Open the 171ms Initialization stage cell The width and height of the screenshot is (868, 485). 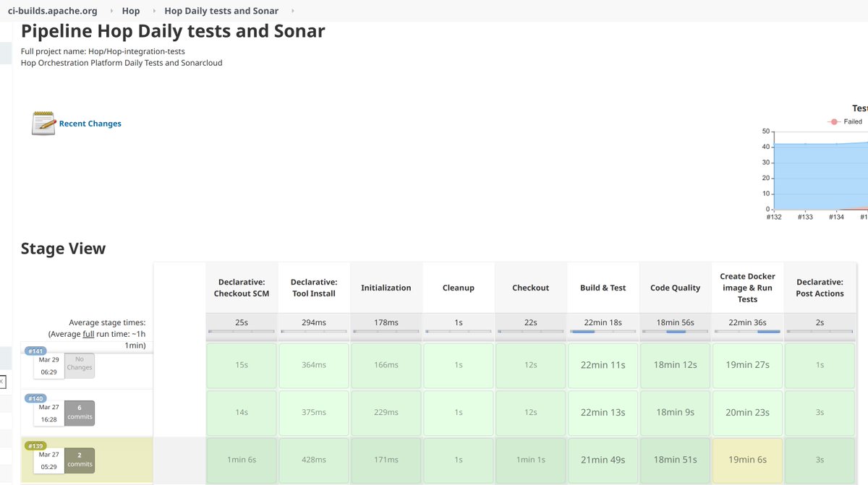[x=386, y=460]
